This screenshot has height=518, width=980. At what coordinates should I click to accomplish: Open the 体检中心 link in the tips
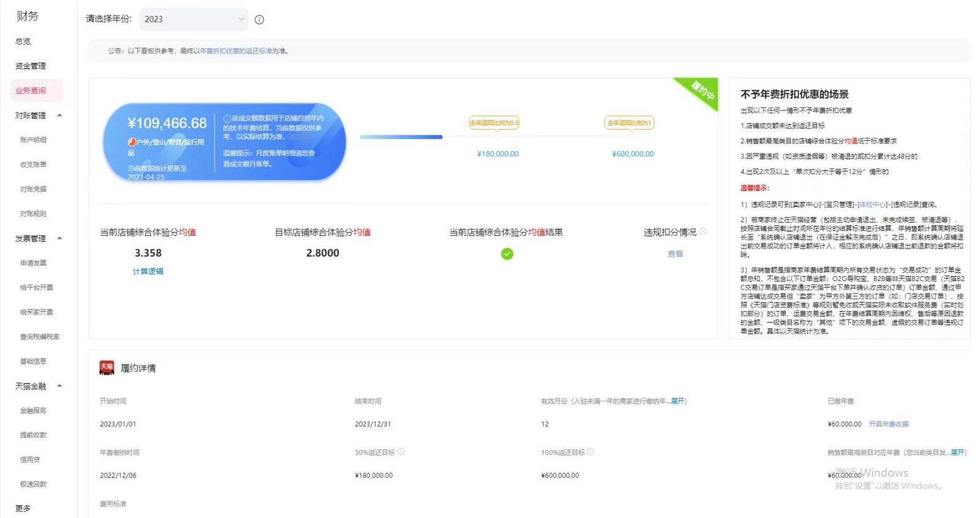872,205
